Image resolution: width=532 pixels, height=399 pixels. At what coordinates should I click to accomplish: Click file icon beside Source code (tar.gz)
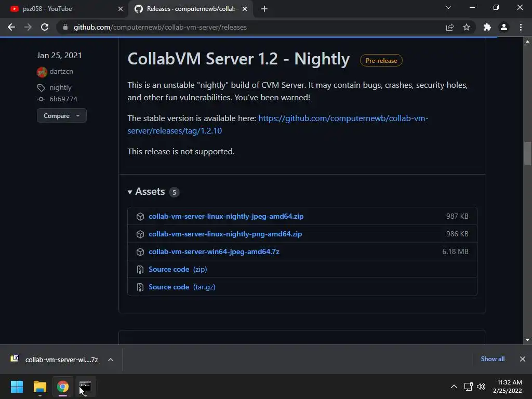click(x=140, y=287)
